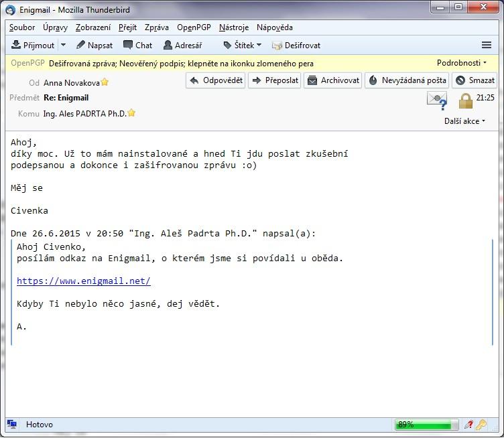
Task: Follow the https://www.enigmail.net/ link
Action: coord(84,281)
